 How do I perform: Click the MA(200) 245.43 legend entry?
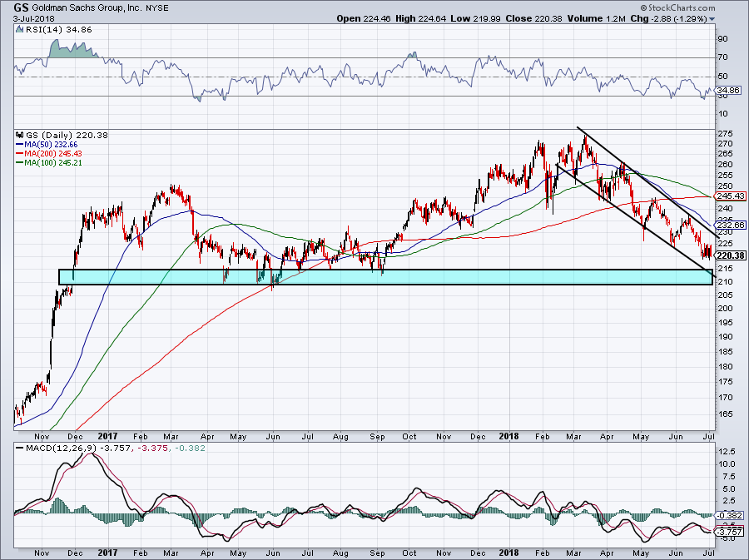tap(49, 153)
